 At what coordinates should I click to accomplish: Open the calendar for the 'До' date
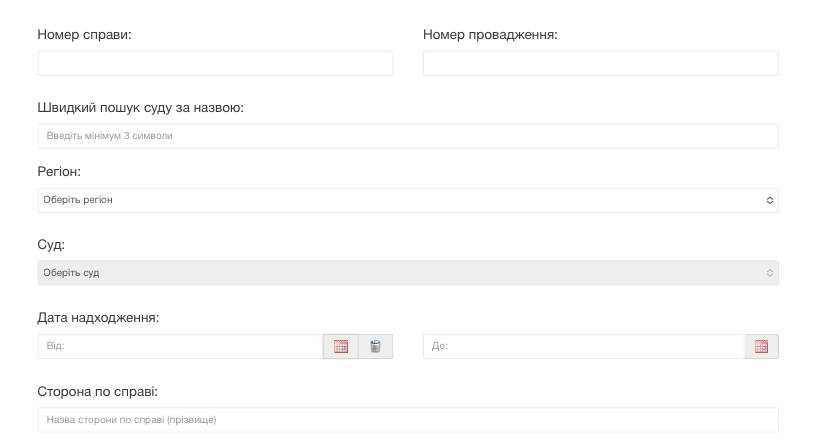(x=761, y=347)
